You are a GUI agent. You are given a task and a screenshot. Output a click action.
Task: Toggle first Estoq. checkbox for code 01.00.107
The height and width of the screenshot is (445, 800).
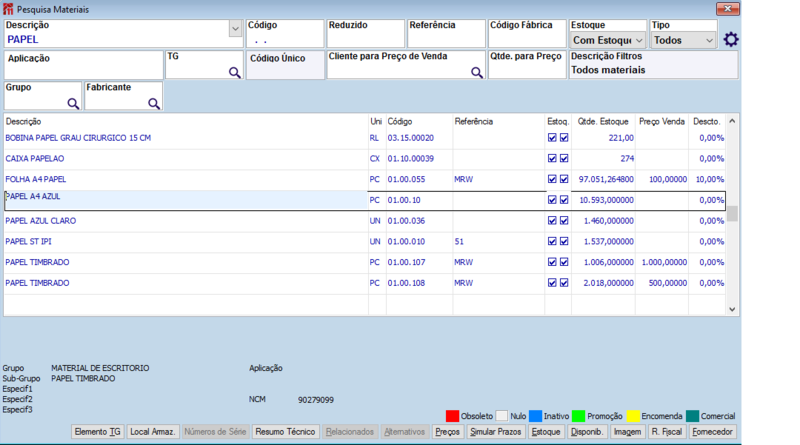(x=552, y=262)
